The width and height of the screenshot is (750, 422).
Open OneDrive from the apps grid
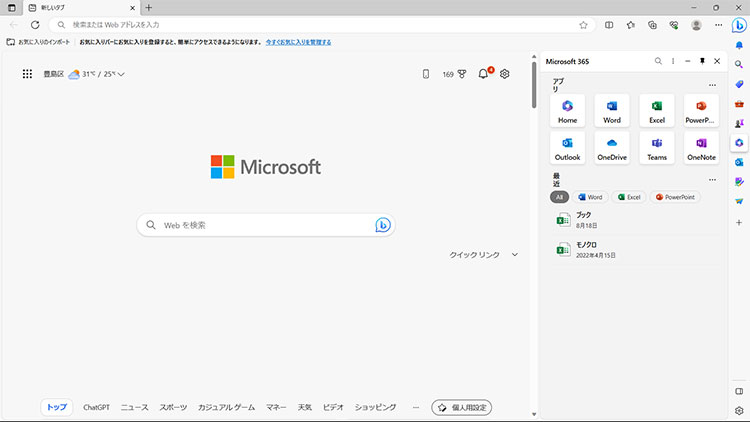pos(612,147)
